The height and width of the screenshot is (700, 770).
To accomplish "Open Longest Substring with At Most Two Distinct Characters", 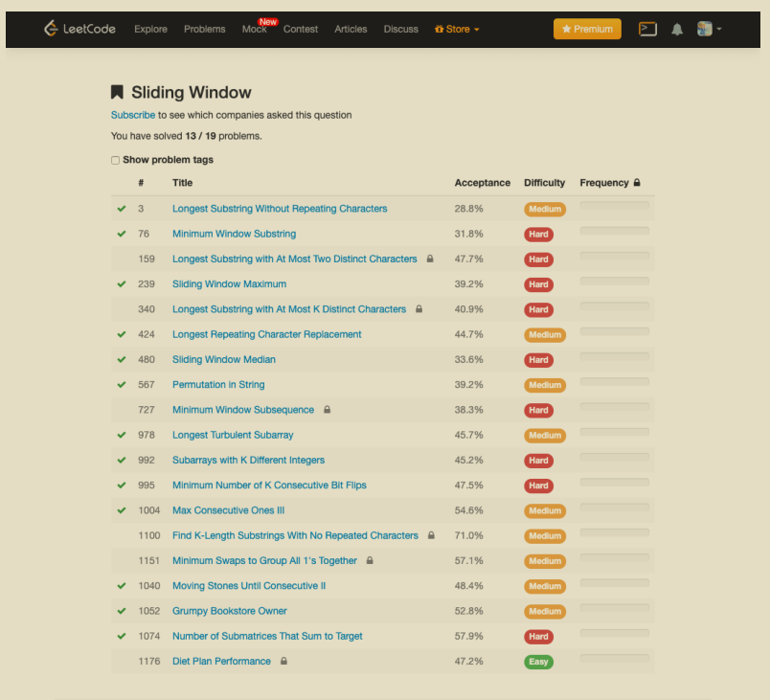I will pyautogui.click(x=295, y=259).
